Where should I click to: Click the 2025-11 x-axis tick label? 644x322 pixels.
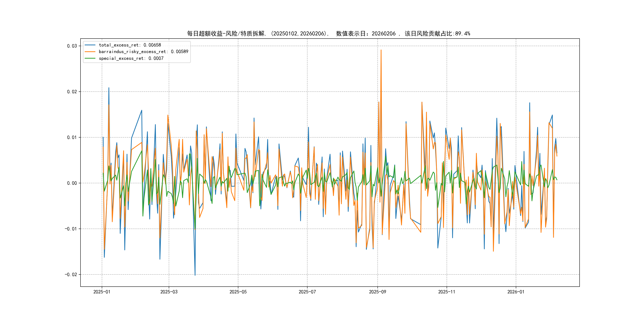point(447,292)
